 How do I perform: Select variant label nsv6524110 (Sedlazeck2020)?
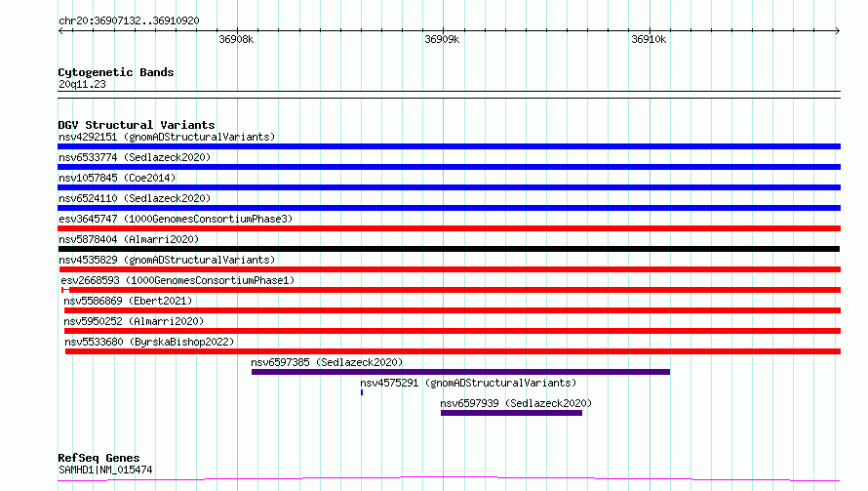(x=135, y=198)
